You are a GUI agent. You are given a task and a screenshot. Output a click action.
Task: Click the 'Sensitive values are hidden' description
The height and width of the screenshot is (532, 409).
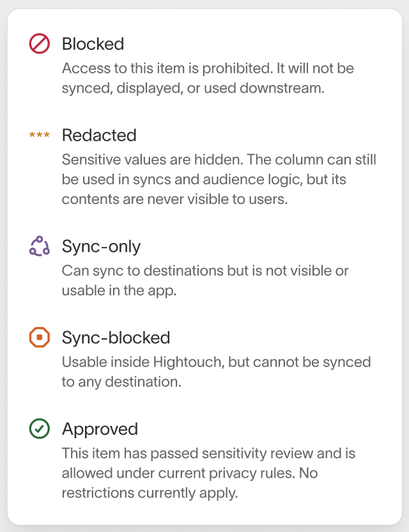pos(219,179)
